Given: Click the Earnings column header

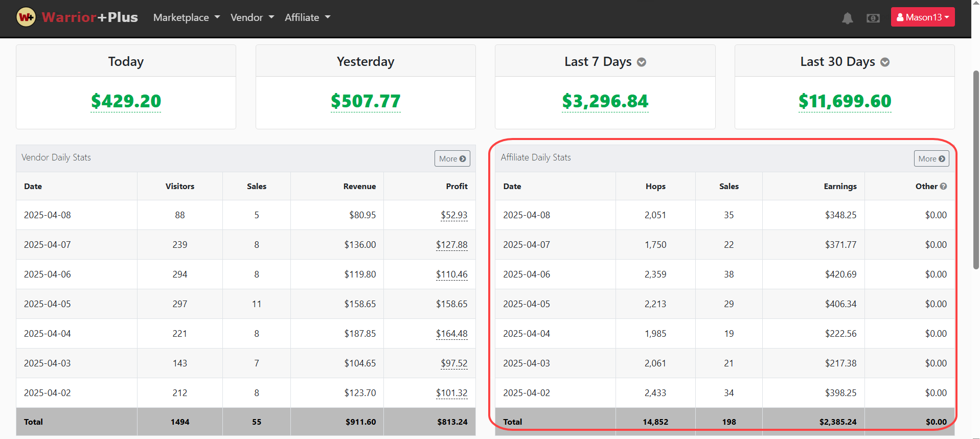Looking at the screenshot, I should tap(840, 187).
